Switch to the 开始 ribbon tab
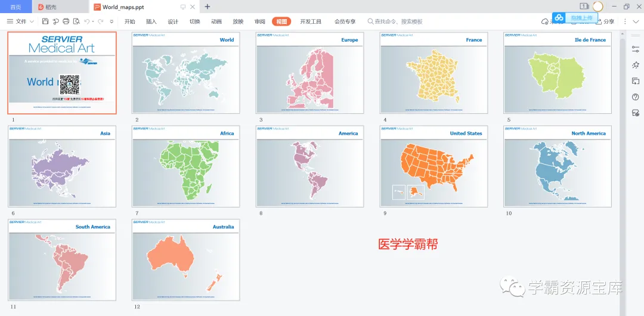 [x=130, y=21]
